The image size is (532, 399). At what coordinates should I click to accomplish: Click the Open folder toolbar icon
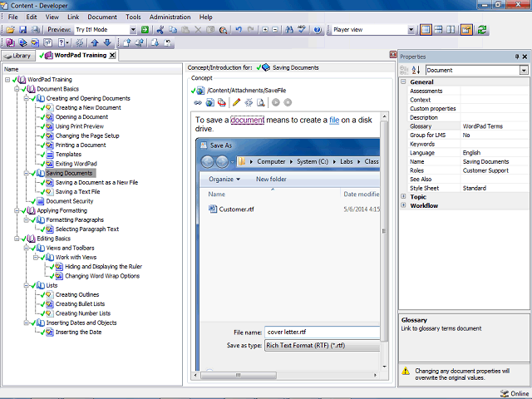pos(11,30)
